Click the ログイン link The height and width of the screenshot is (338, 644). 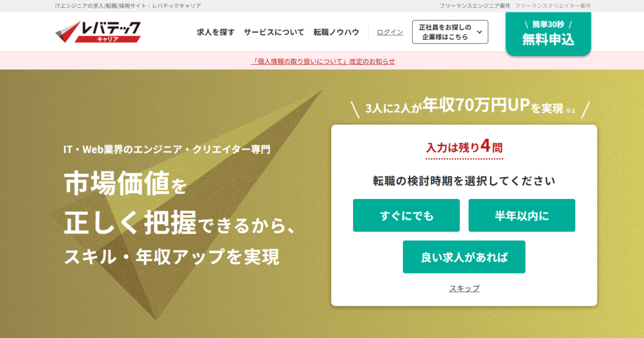[390, 32]
